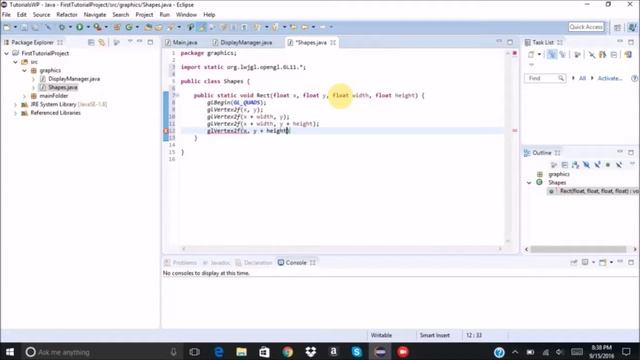Open the File menu

[x=6, y=15]
